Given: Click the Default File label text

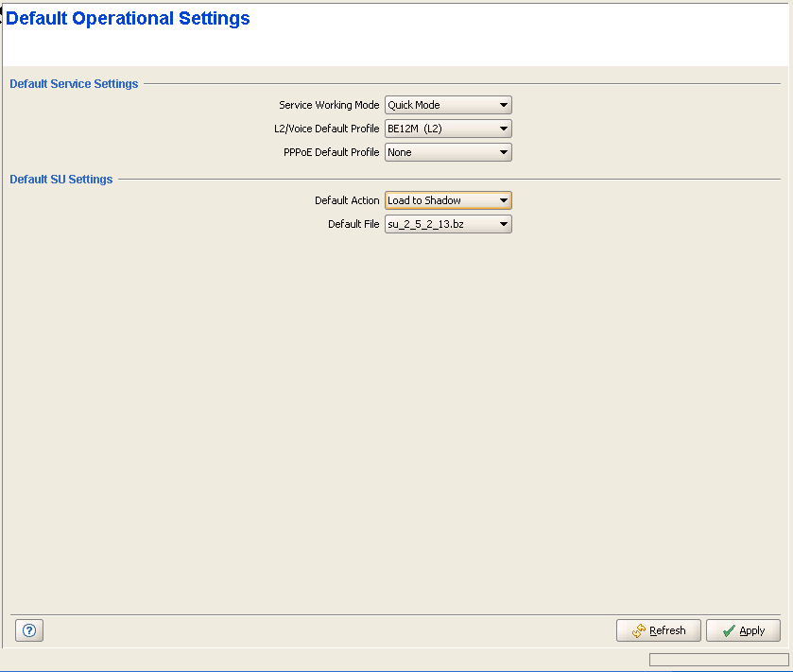Looking at the screenshot, I should 353,224.
